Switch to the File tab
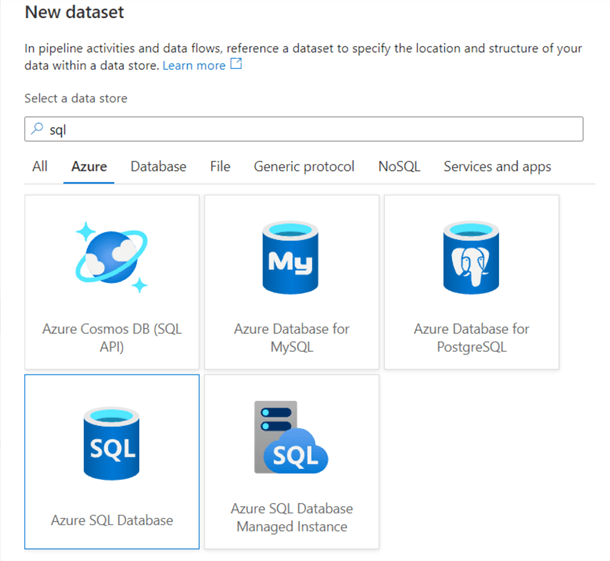The image size is (610, 561). point(220,167)
